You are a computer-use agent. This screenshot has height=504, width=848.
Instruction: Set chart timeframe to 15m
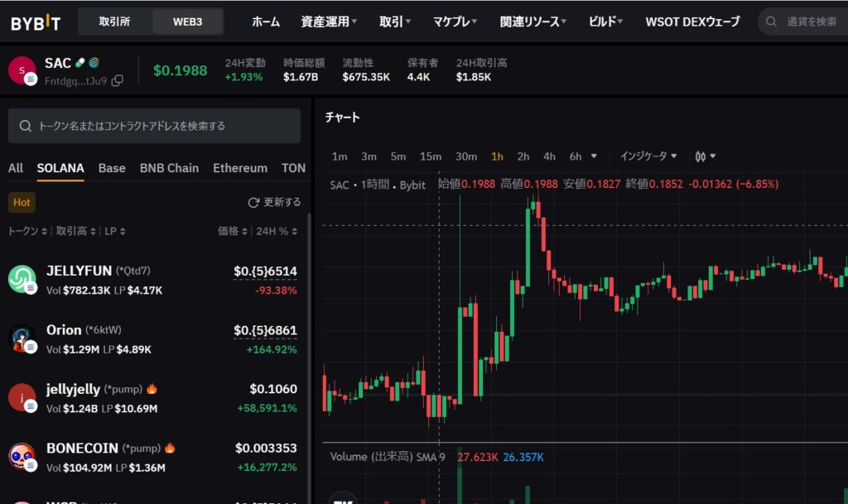[431, 156]
